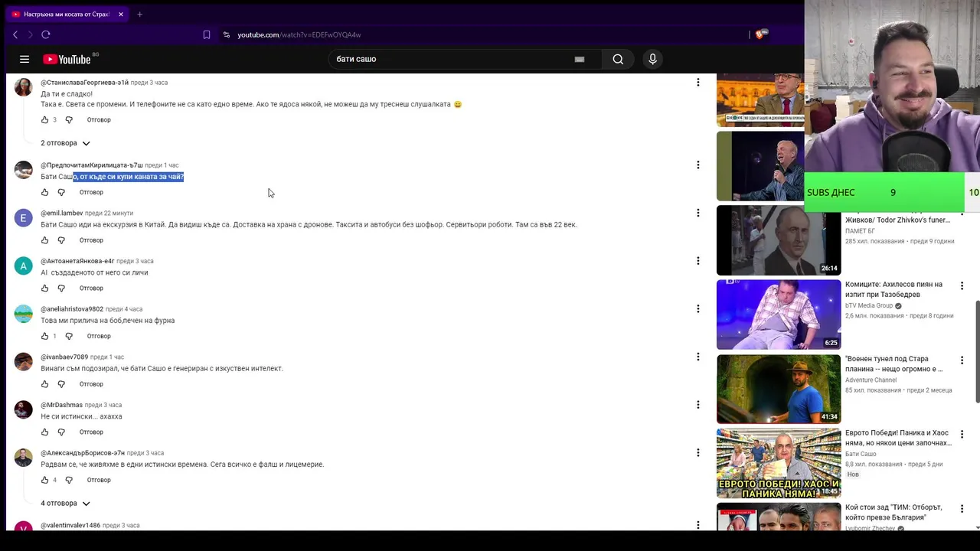
Task: Open @MrDashmas channel link
Action: pyautogui.click(x=61, y=405)
